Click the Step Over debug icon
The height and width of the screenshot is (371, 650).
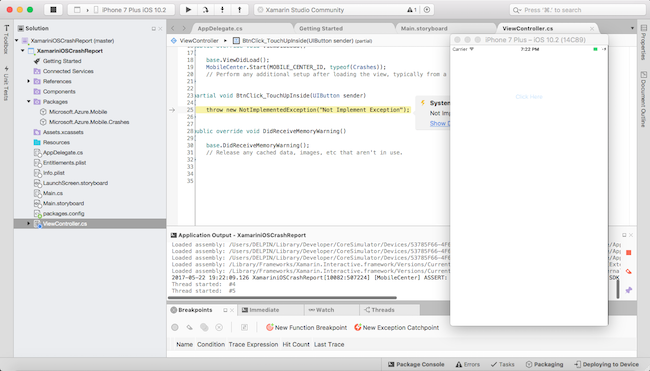pos(205,10)
